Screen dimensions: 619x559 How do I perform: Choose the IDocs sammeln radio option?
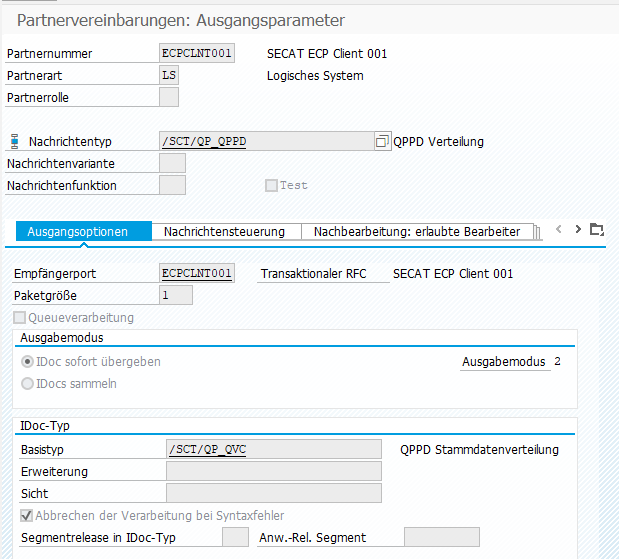[x=27, y=384]
